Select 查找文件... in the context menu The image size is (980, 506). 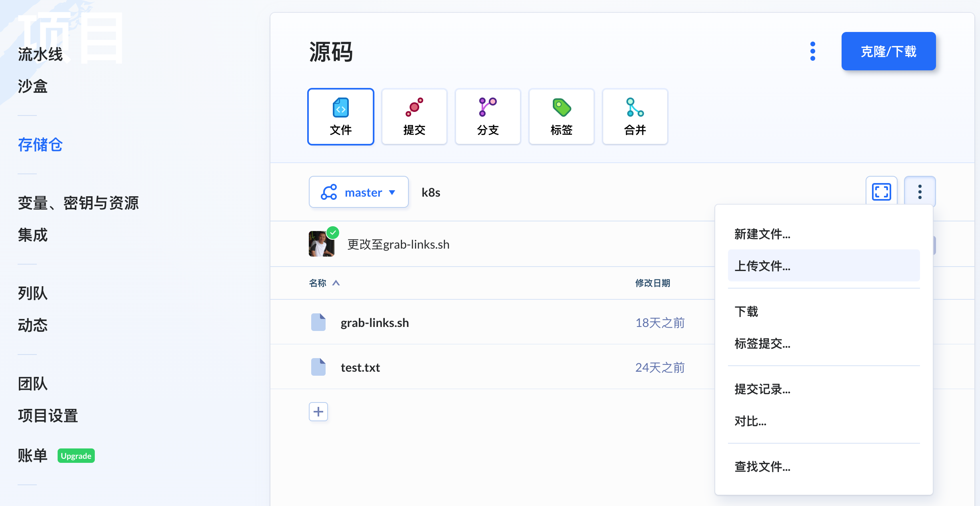click(762, 466)
